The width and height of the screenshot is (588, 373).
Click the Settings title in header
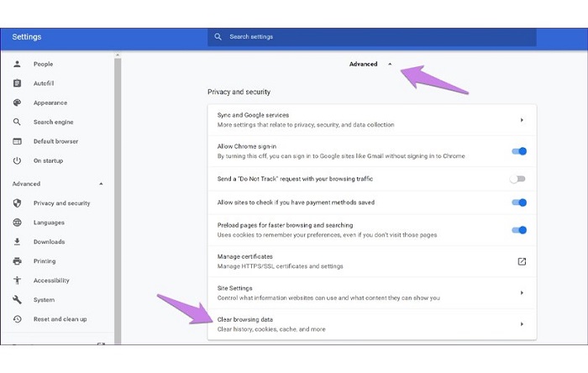coord(27,37)
